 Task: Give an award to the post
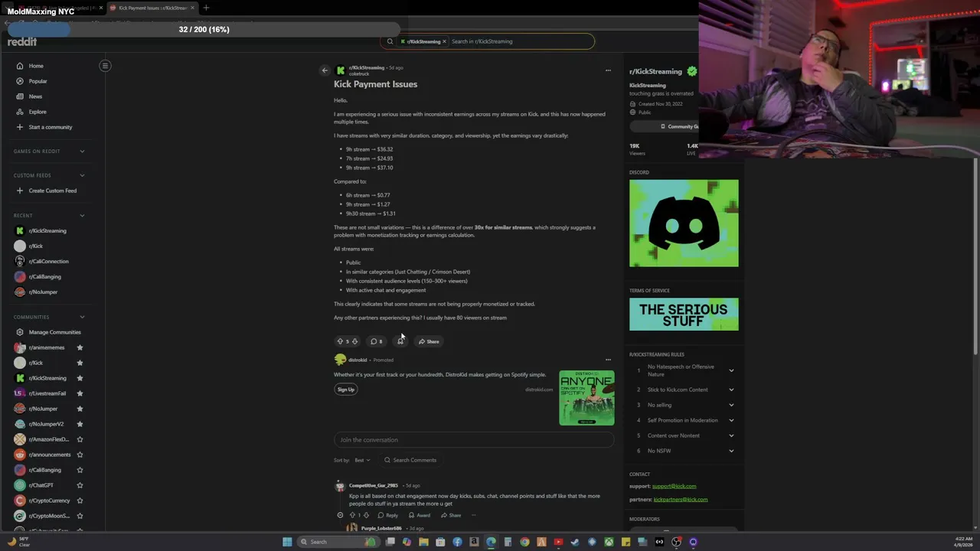coord(400,341)
